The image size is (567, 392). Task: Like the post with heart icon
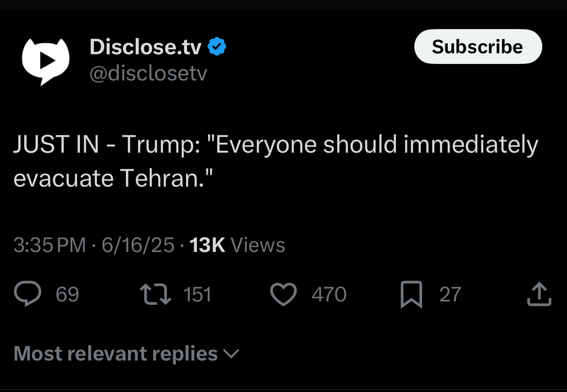point(283,295)
